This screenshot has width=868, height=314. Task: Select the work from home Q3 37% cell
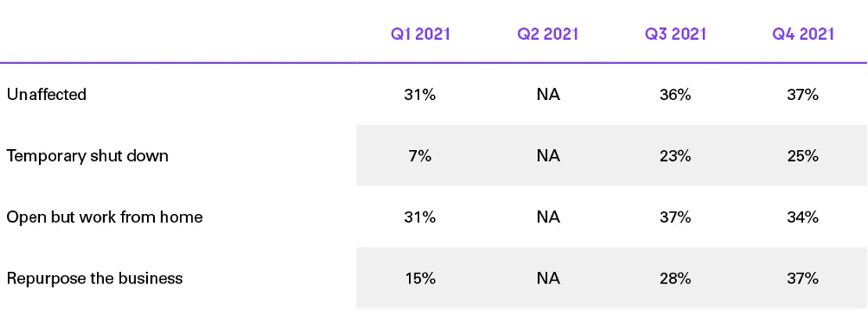675,217
